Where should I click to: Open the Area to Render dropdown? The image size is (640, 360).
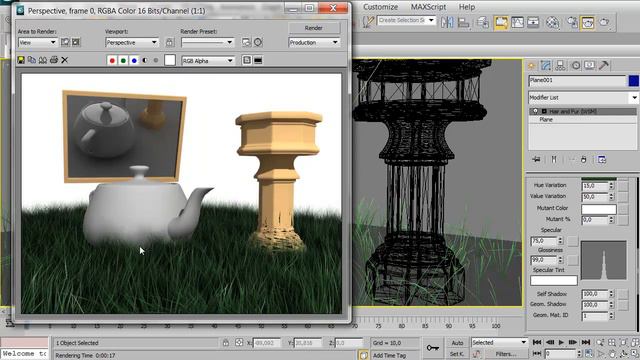(37, 42)
